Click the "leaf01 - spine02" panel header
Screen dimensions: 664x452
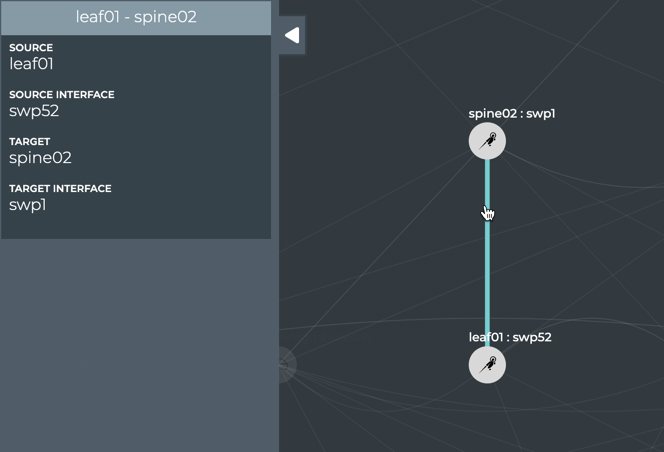coord(136,17)
